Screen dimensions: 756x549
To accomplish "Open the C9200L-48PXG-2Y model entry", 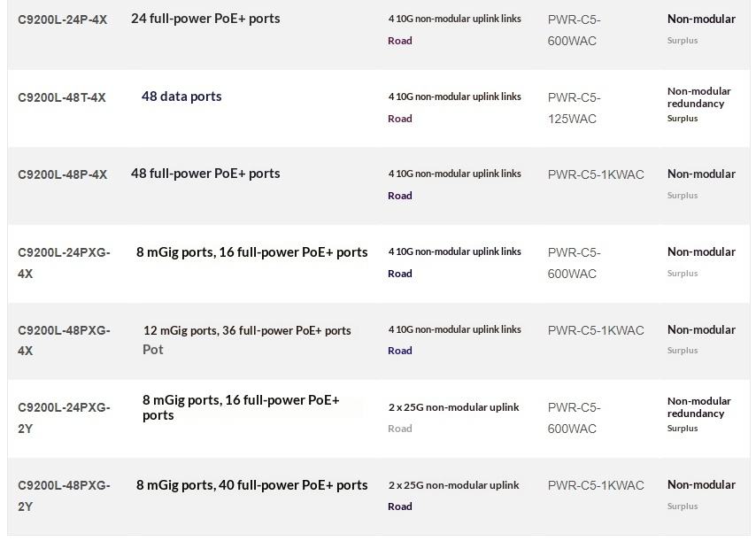I will pyautogui.click(x=64, y=496).
